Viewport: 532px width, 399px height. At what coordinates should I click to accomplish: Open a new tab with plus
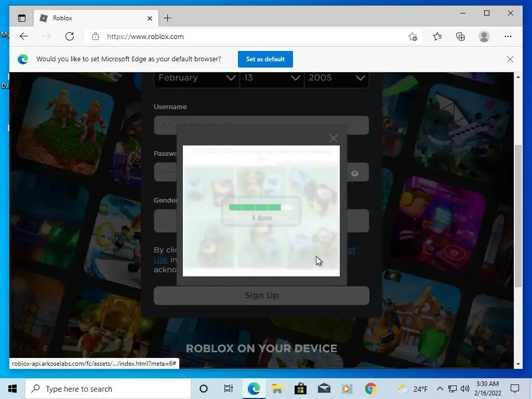click(x=168, y=18)
